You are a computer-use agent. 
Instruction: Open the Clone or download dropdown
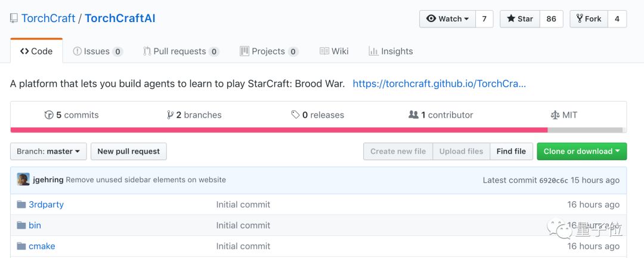point(581,152)
